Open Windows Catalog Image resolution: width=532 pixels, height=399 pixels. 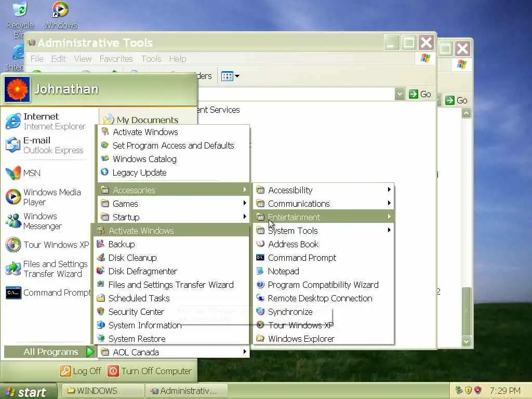pos(174,159)
